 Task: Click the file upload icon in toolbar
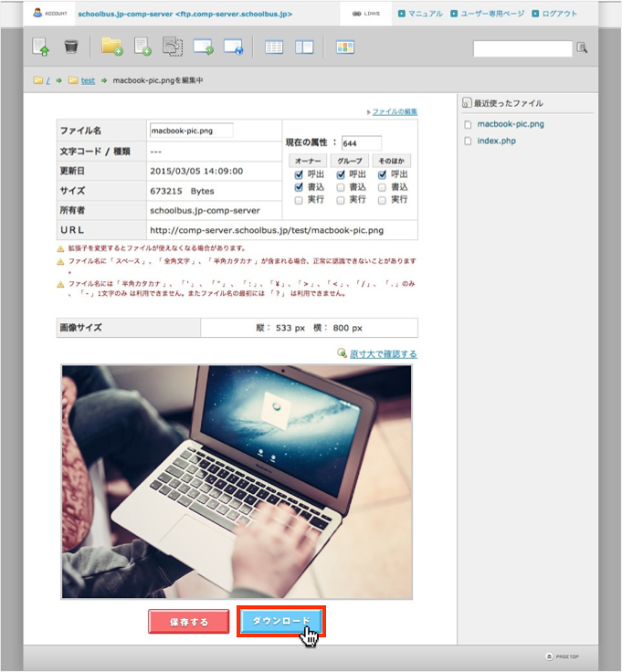[x=41, y=47]
